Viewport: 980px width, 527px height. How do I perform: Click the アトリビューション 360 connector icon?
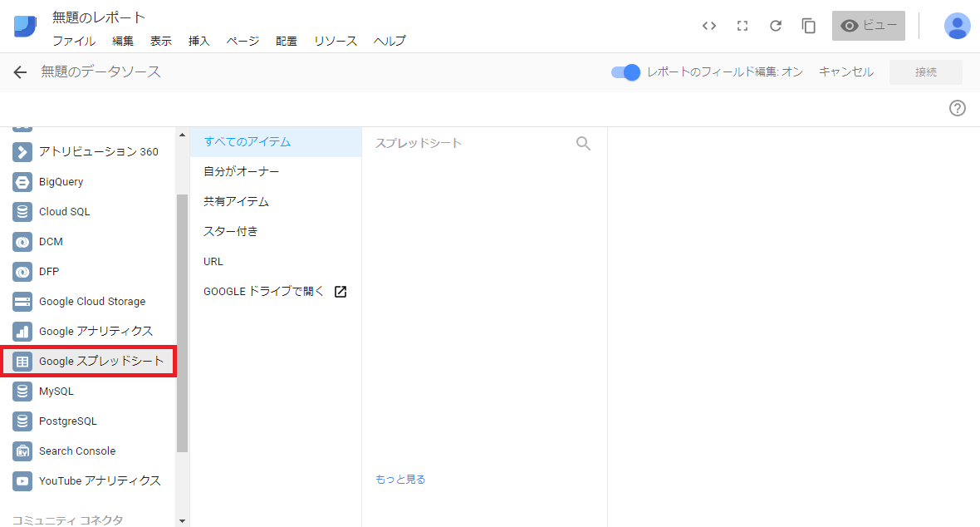pos(22,151)
